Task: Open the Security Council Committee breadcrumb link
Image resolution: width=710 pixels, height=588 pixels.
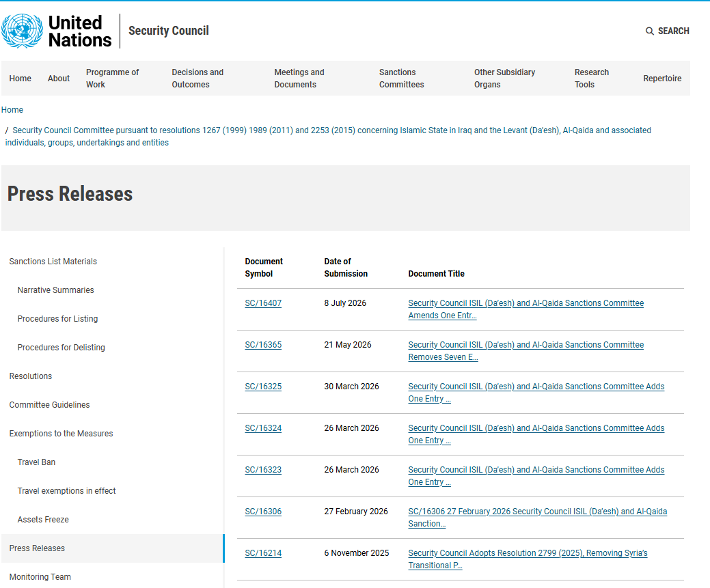Action: (x=328, y=137)
